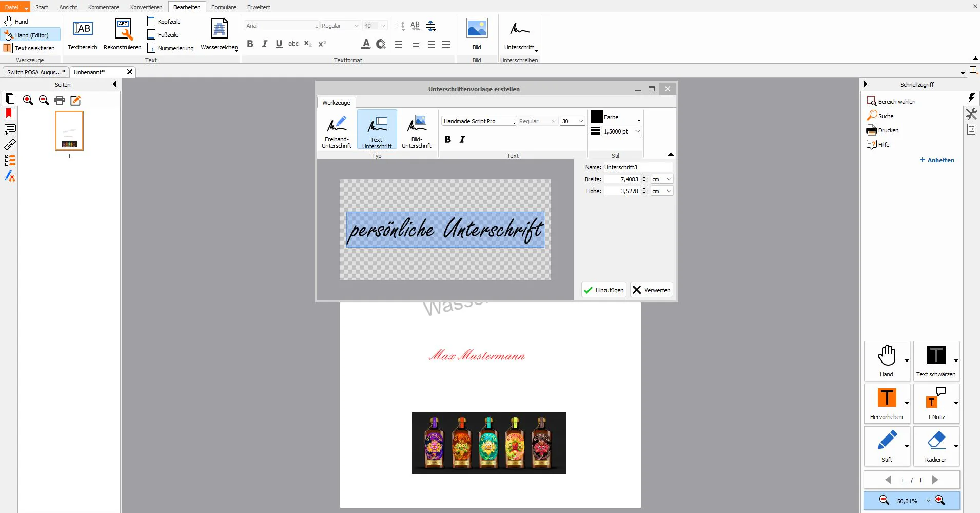Click the Textbereich tool in the ribbon
The width and height of the screenshot is (980, 513).
click(x=83, y=35)
